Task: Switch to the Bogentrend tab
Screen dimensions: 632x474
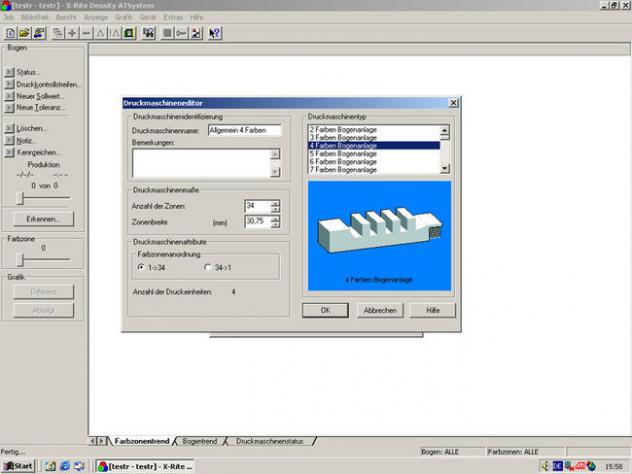Action: coord(200,440)
